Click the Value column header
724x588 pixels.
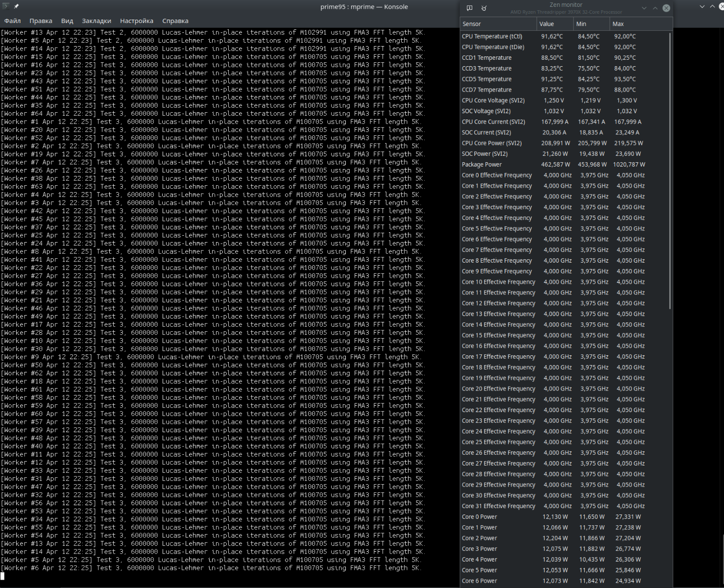tap(555, 24)
